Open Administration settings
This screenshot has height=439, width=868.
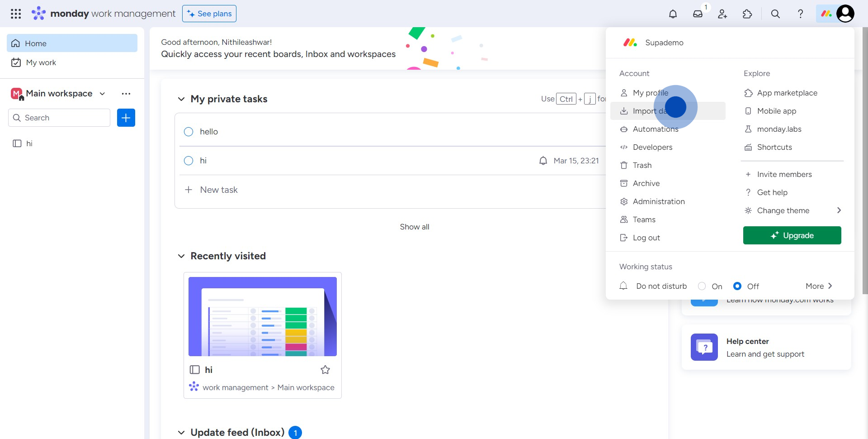(668, 201)
